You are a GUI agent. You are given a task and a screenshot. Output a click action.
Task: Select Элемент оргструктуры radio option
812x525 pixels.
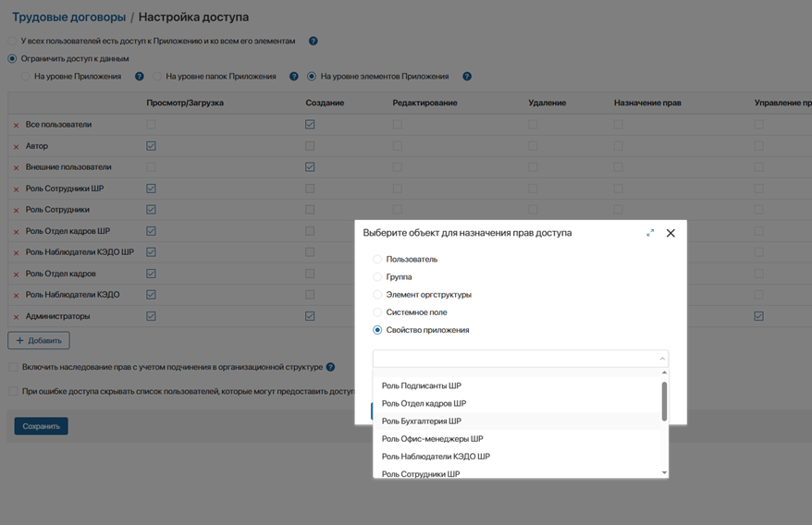click(x=377, y=295)
